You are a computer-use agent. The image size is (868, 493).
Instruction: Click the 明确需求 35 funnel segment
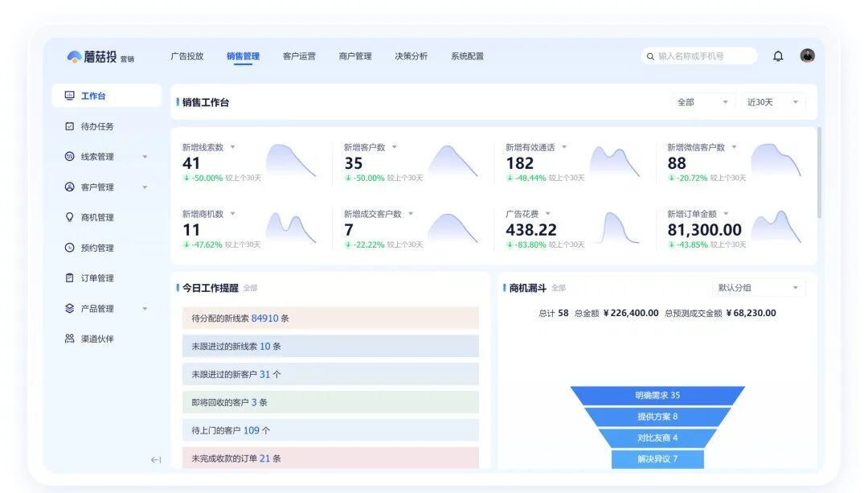coord(657,396)
